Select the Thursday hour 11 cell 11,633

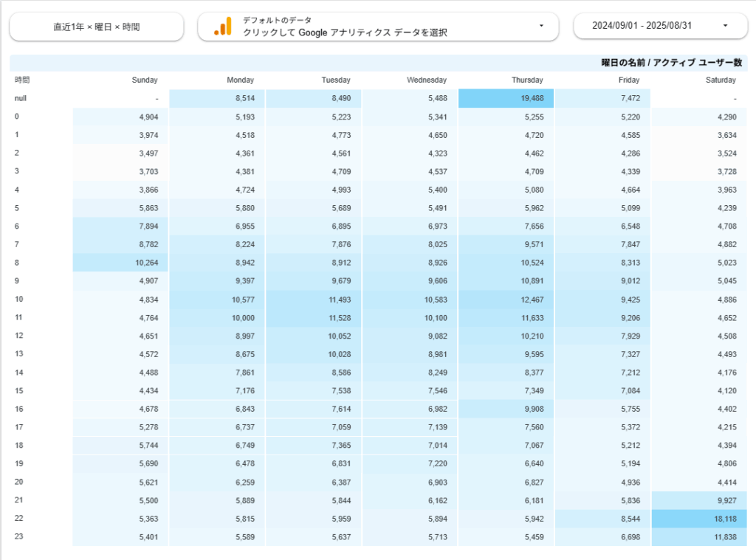tap(506, 318)
